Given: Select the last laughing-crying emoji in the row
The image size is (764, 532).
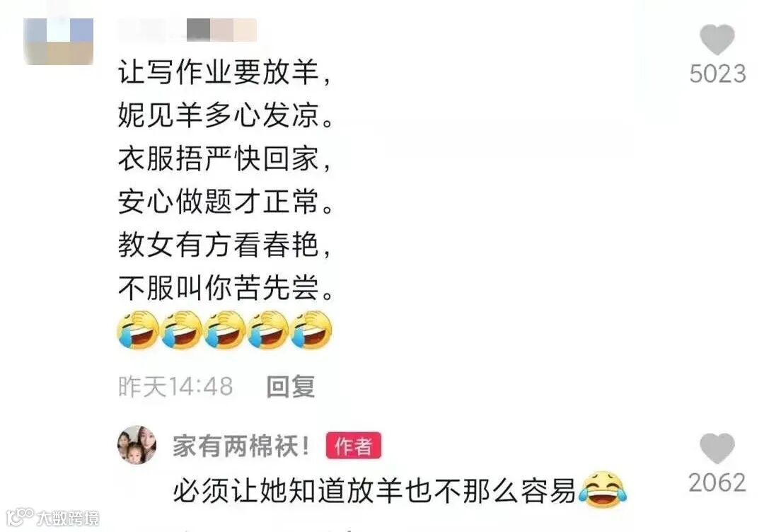Looking at the screenshot, I should point(311,330).
